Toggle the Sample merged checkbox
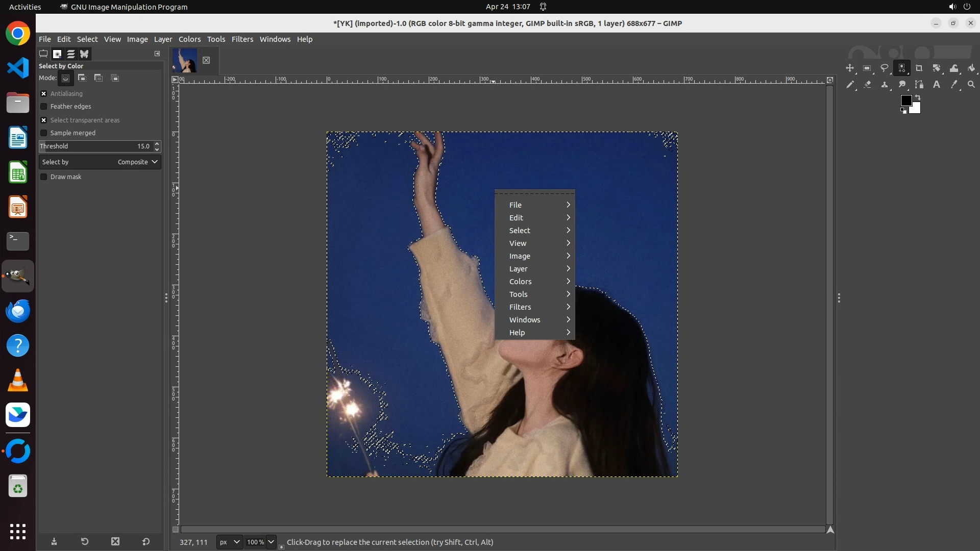The width and height of the screenshot is (980, 551). 44,133
